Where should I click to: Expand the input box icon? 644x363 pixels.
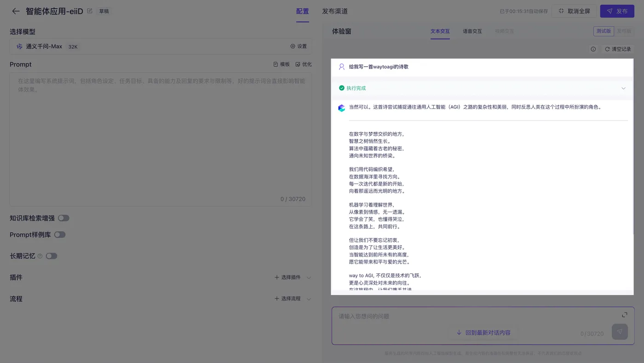coord(625,315)
